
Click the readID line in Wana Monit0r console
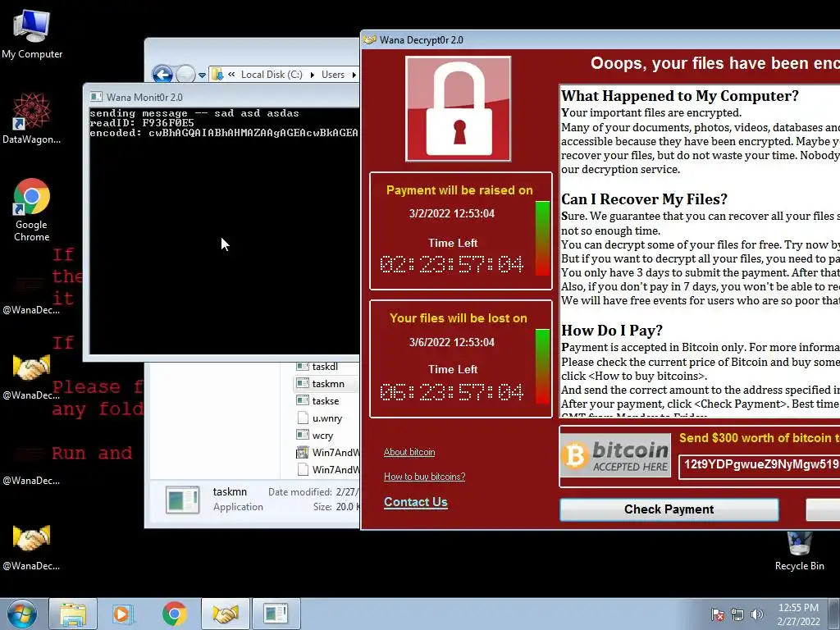142,123
